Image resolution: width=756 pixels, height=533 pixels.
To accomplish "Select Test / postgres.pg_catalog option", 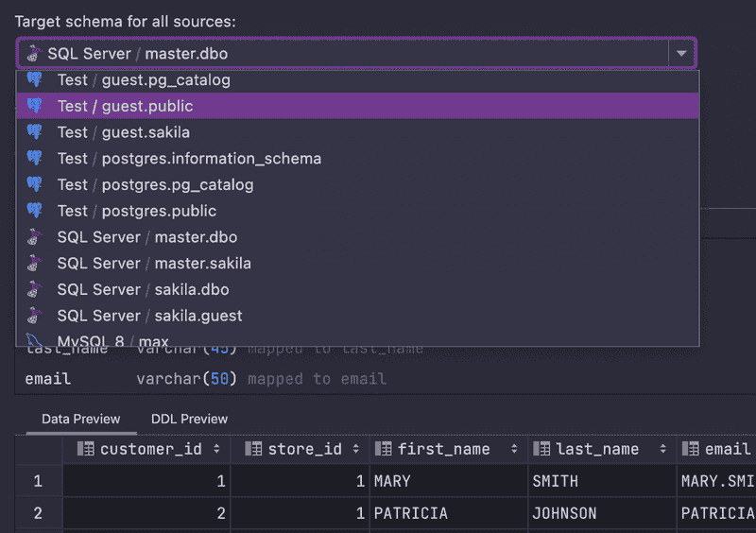I will point(358,184).
